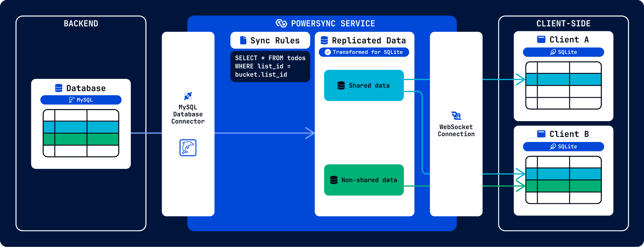Viewport: 644px width, 247px height.
Task: Click the window icon beside Client B
Action: click(x=541, y=134)
